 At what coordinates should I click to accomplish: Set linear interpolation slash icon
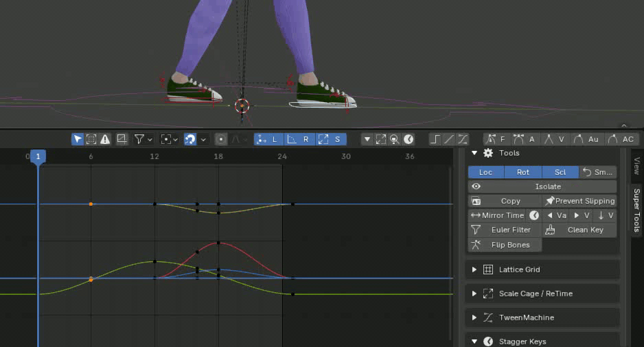tap(449, 139)
